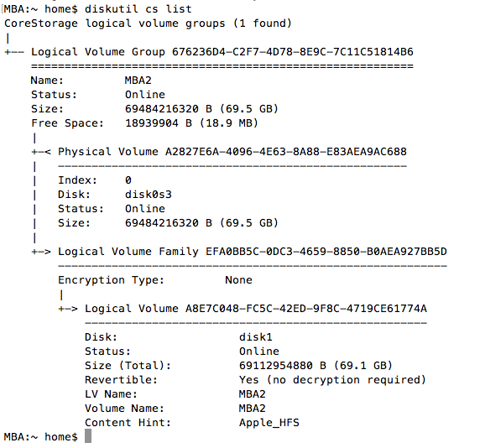Click the Logical Volume Family UUID EFA0BB5C
Screen dimensions: 480x448
[326, 252]
